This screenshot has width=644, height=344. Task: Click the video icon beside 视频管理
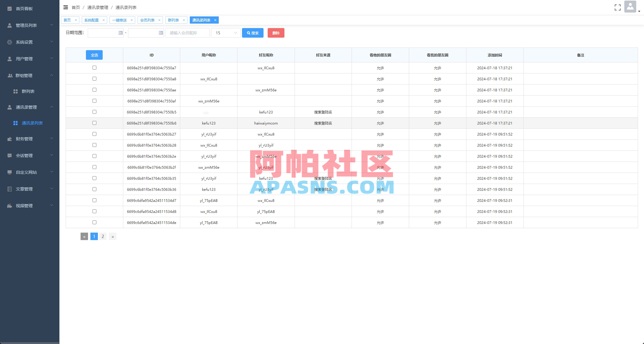tap(9, 205)
